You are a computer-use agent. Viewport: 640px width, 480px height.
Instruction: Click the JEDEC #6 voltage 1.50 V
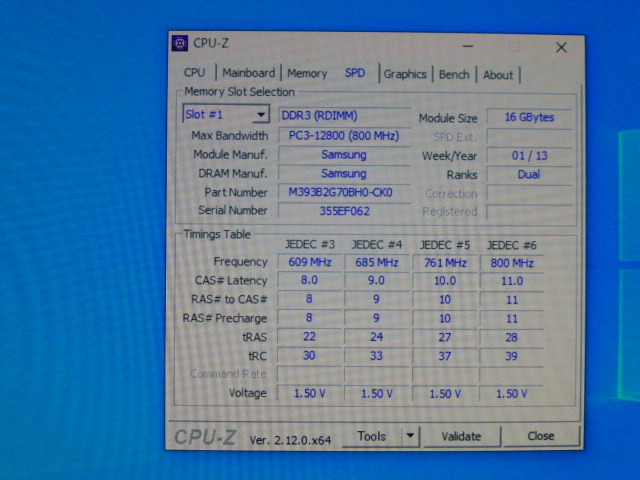(512, 394)
